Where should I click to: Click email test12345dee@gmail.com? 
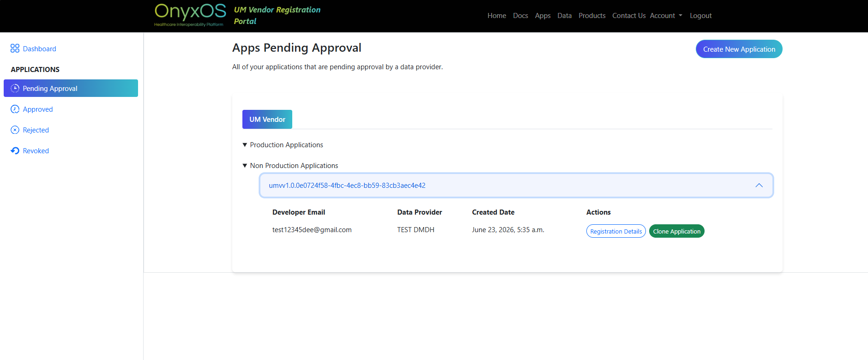coord(312,230)
